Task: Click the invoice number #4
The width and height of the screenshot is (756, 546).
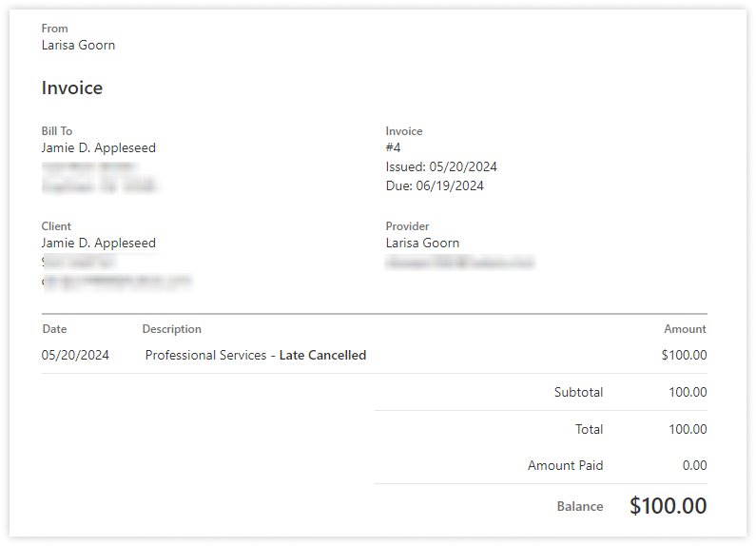Action: pyautogui.click(x=394, y=148)
